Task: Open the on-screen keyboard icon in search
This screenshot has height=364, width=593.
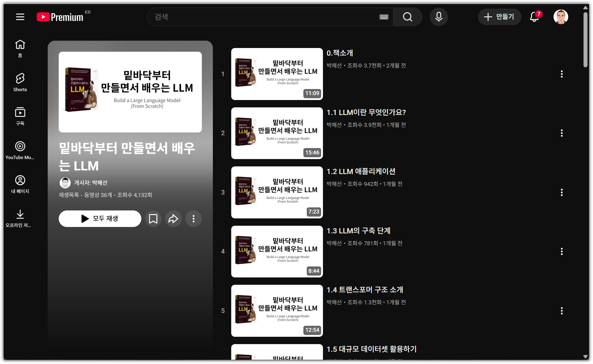Action: pyautogui.click(x=384, y=17)
